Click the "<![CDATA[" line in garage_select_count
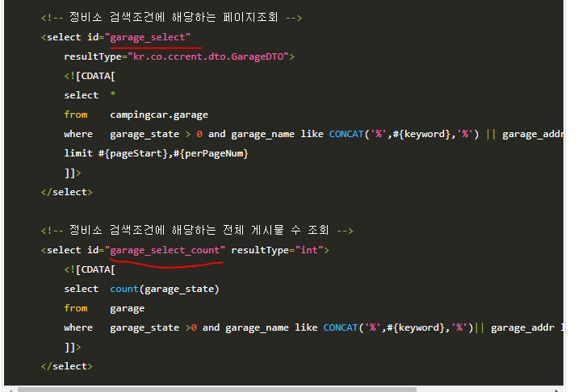The width and height of the screenshot is (582, 392). 90,269
